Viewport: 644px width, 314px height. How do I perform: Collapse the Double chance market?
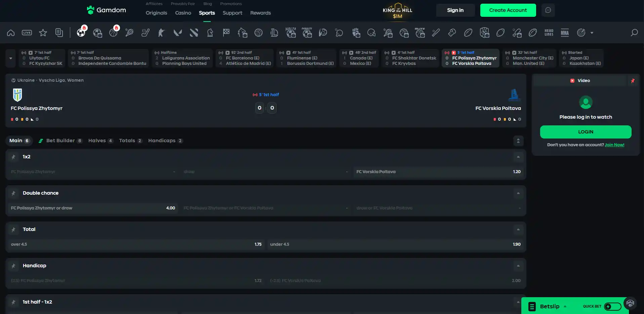[518, 193]
